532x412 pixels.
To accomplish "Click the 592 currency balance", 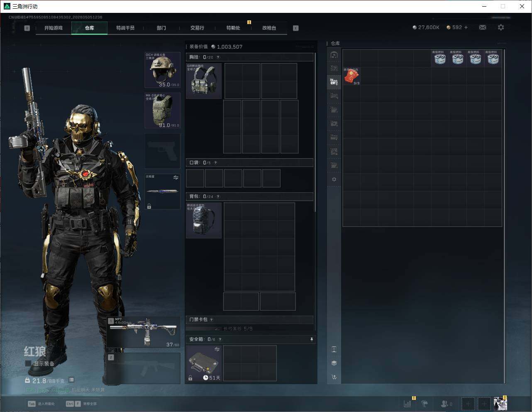I will pyautogui.click(x=454, y=27).
